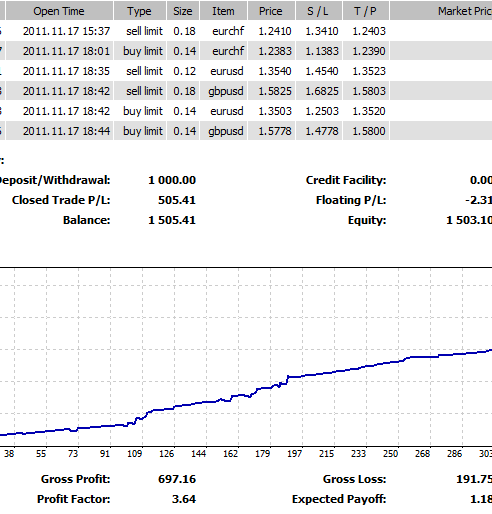The height and width of the screenshot is (514, 492).
Task: Click the Type column header
Action: tap(140, 11)
